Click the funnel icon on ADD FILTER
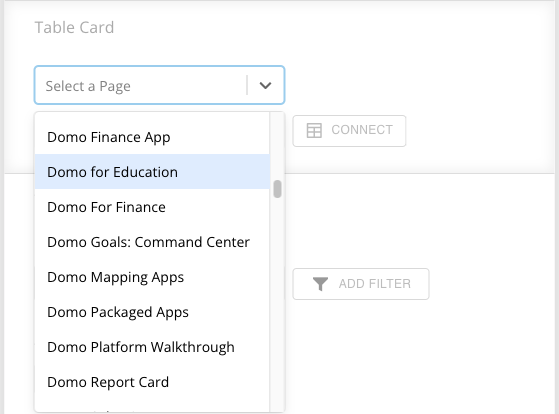Image resolution: width=559 pixels, height=414 pixels. coord(320,284)
